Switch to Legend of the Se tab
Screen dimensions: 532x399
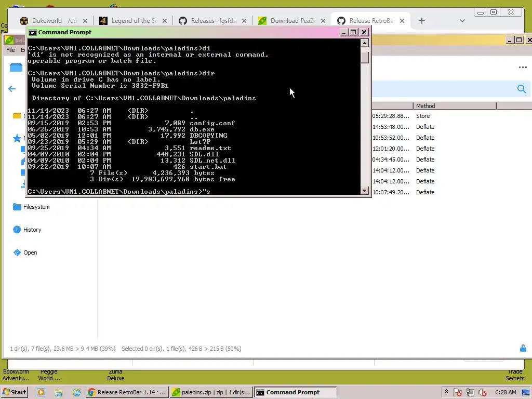click(135, 21)
